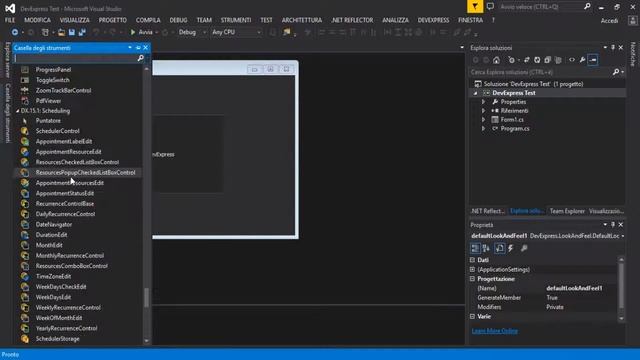640x360 pixels.
Task: Click the toolbox scroll down arrow
Action: tap(147, 341)
